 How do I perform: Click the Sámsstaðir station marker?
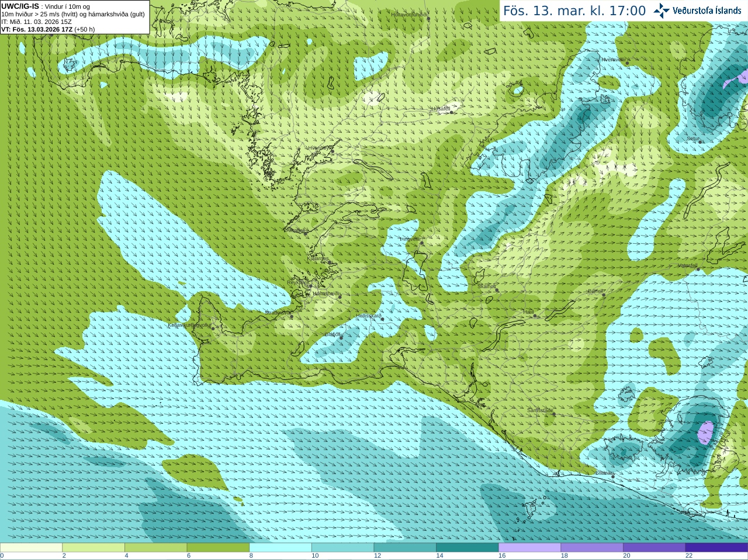point(554,414)
